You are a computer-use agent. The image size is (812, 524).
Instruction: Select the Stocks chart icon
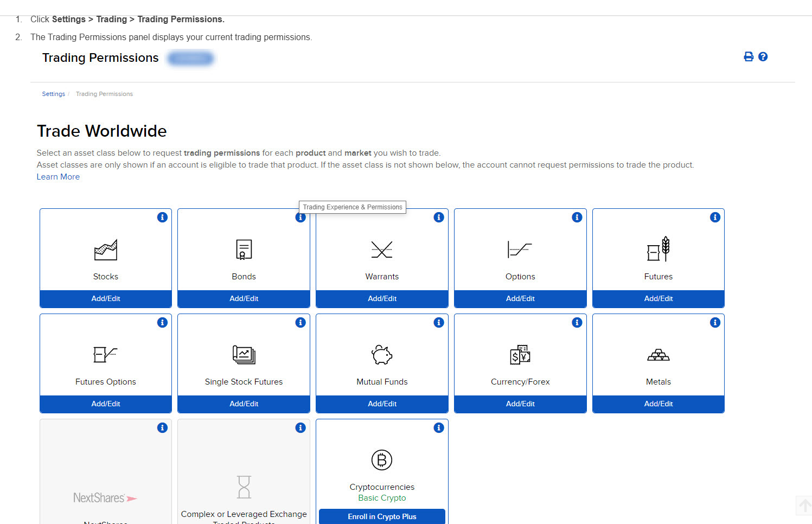[x=106, y=250]
